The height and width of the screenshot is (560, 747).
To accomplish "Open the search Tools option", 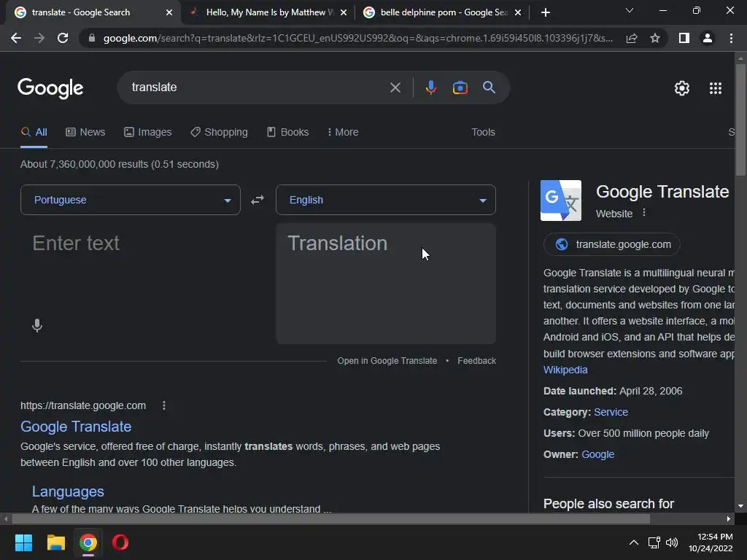I will coord(483,132).
